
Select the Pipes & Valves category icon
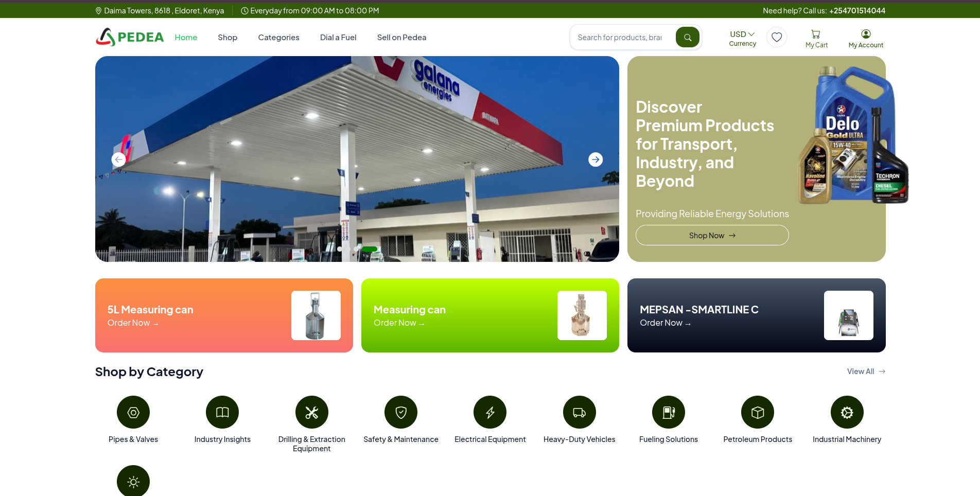[133, 412]
